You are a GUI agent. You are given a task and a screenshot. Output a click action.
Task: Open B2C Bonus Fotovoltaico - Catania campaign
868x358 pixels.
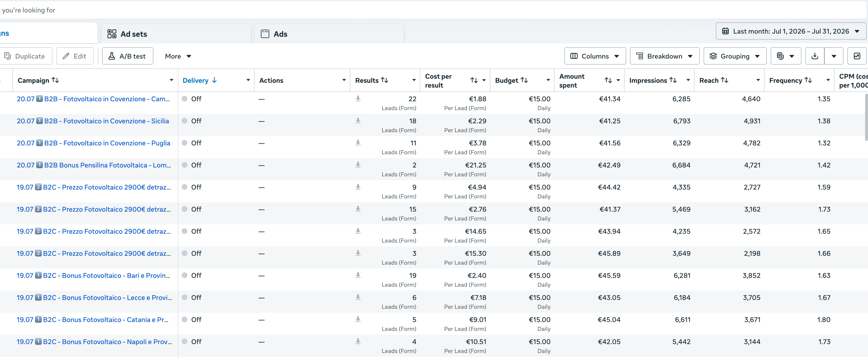93,320
